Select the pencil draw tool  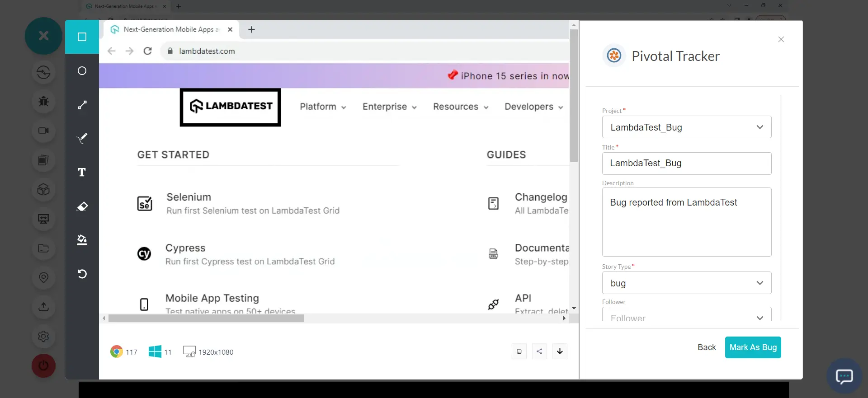(x=82, y=138)
